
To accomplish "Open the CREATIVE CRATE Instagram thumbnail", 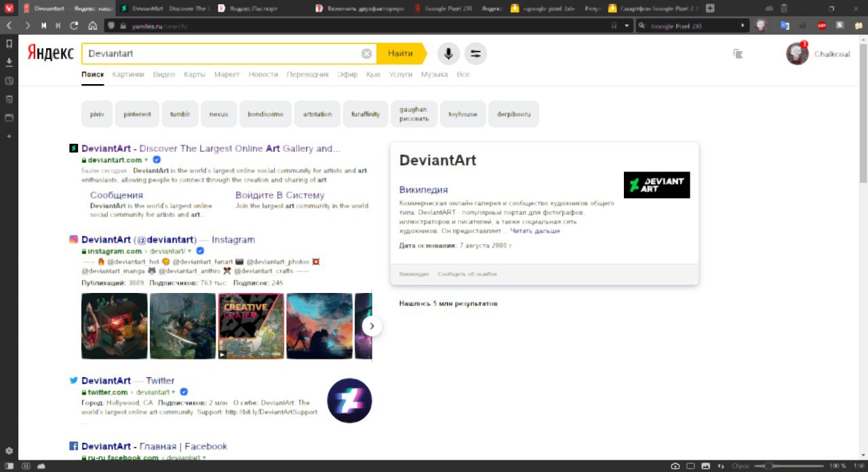I will tap(252, 326).
